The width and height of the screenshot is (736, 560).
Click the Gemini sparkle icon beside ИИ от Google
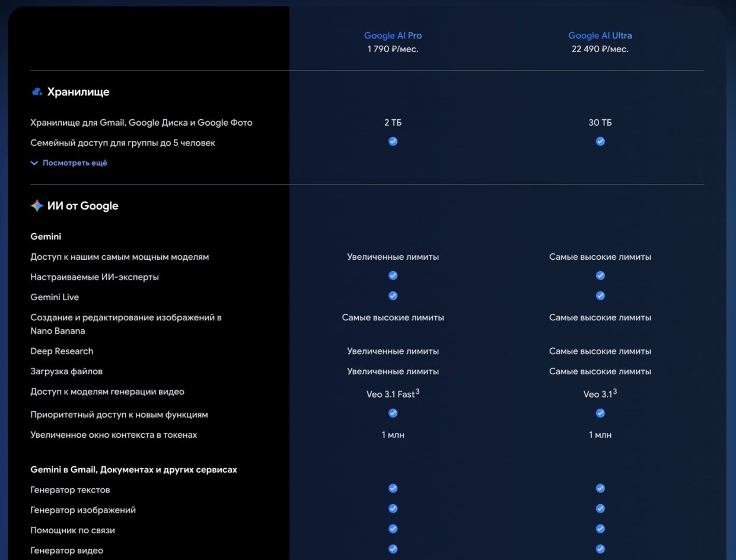point(37,206)
